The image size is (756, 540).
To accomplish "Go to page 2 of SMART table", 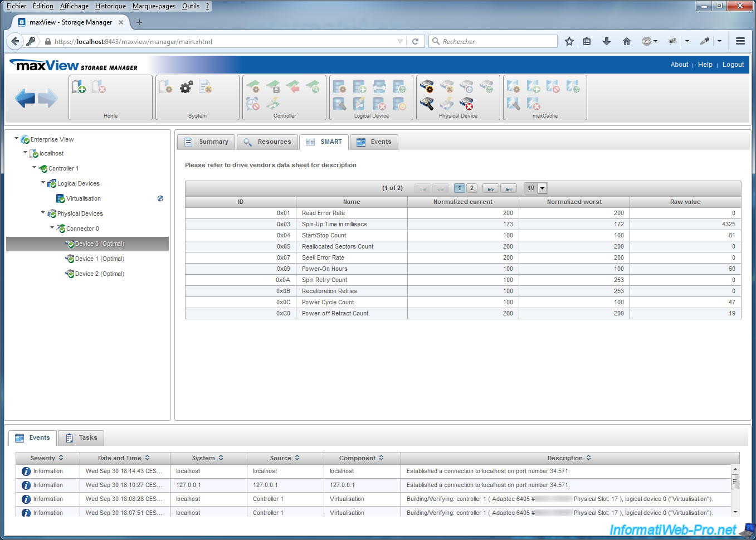I will (471, 188).
